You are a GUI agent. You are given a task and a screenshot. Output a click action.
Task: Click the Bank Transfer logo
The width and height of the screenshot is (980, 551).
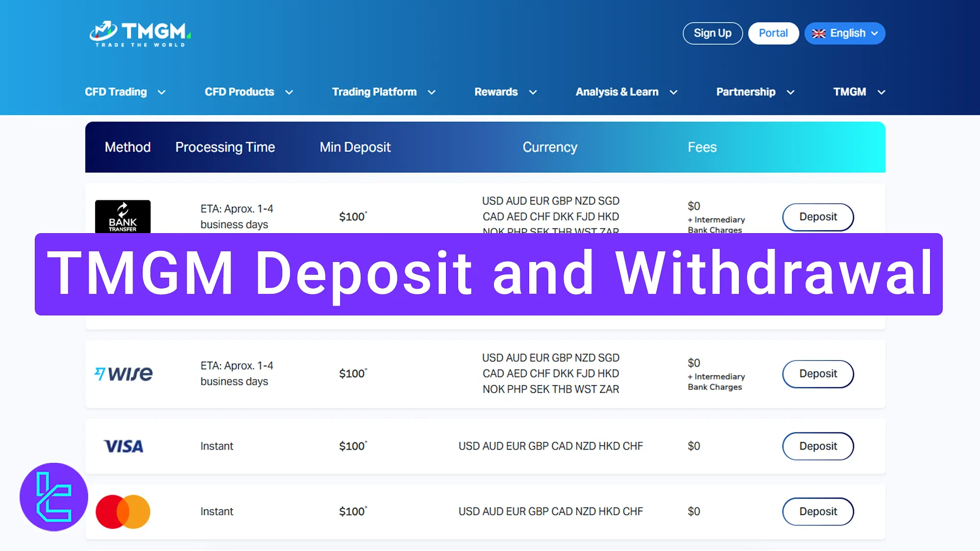[x=122, y=216]
